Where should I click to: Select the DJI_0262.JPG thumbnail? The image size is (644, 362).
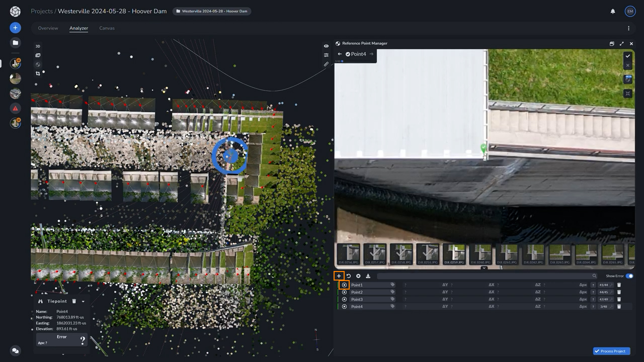point(534,254)
